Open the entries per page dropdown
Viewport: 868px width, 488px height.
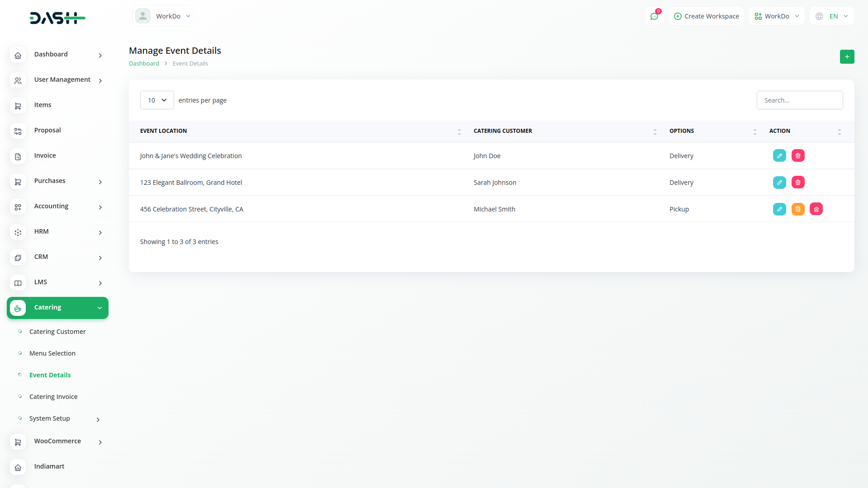tap(157, 100)
